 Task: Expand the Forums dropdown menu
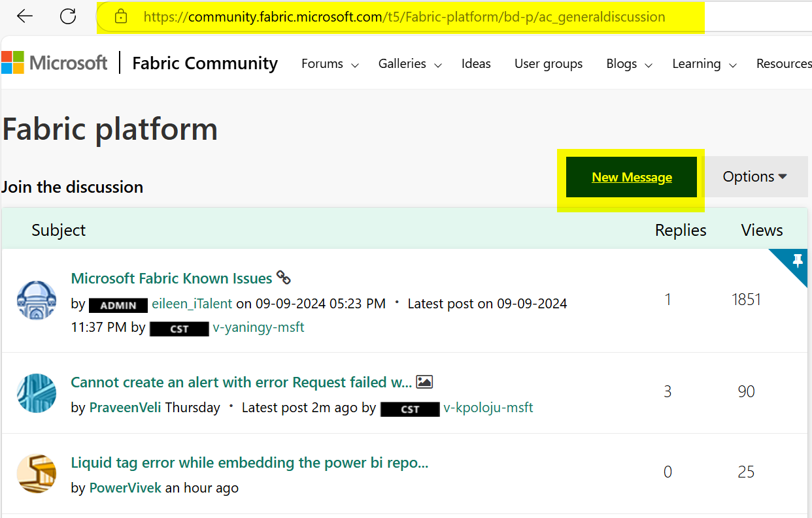click(x=330, y=64)
